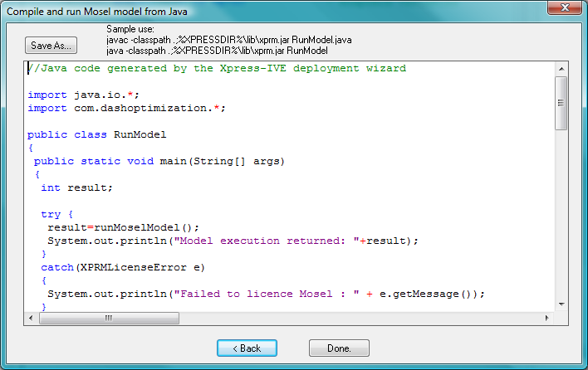Click the 'import com.dashoptimization.*;' line
This screenshot has width=588, height=370.
pyautogui.click(x=126, y=109)
